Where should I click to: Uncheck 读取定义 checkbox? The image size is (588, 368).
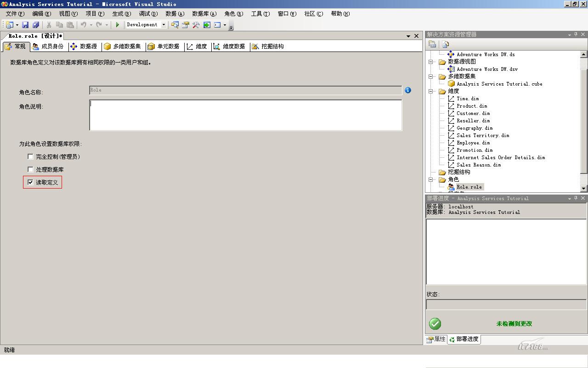coord(30,183)
